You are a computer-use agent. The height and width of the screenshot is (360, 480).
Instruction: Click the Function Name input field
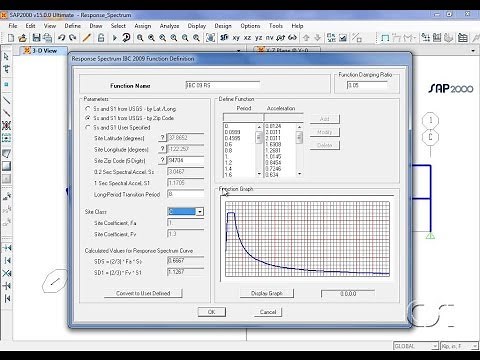click(x=223, y=85)
